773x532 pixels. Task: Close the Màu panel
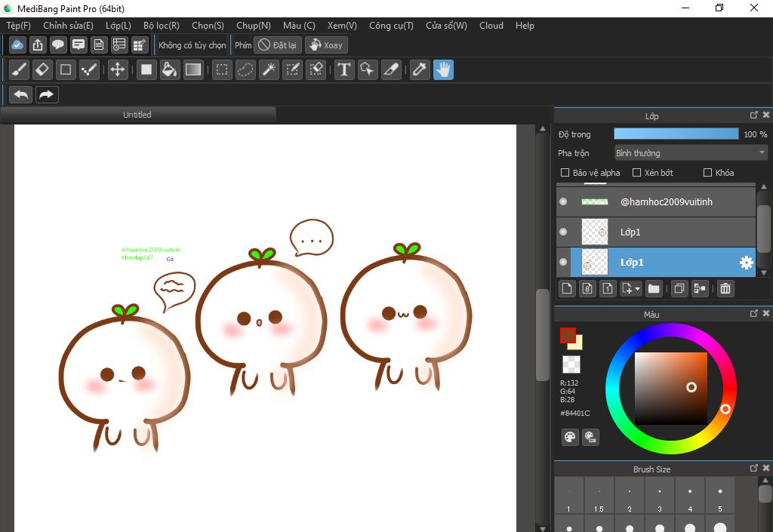click(x=766, y=313)
